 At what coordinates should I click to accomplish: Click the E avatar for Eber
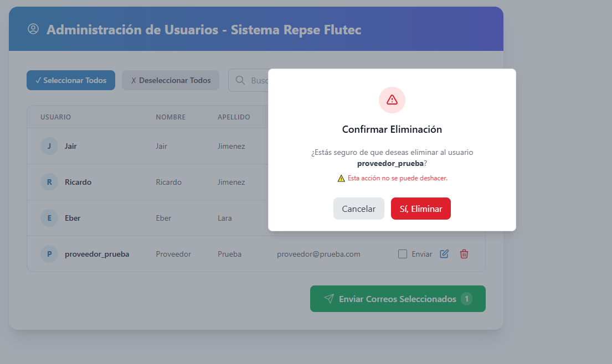coord(49,218)
